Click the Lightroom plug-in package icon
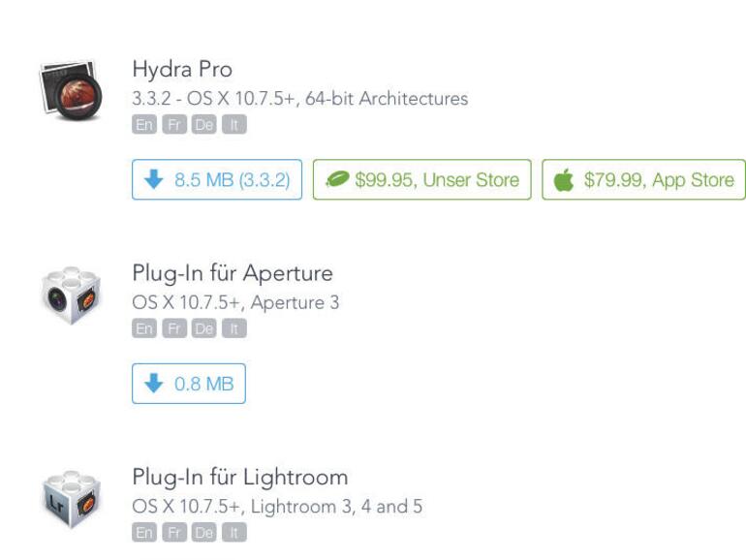746x560 pixels. tap(72, 497)
